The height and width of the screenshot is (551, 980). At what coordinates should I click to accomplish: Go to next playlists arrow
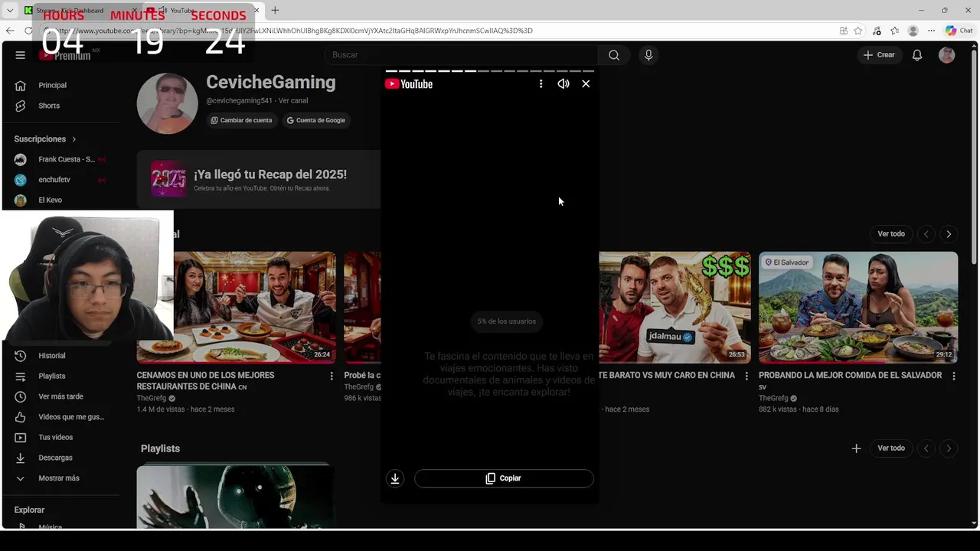point(949,448)
